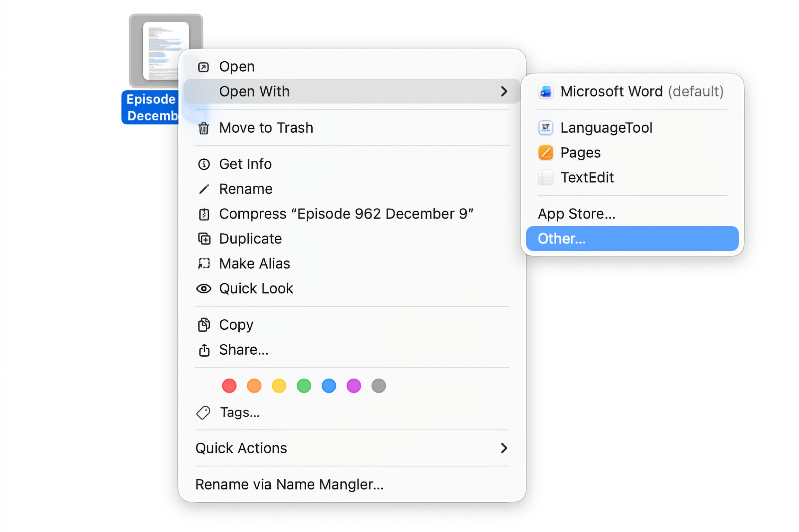Expand the Open With submenu arrow
This screenshot has height=532, width=799.
(504, 91)
